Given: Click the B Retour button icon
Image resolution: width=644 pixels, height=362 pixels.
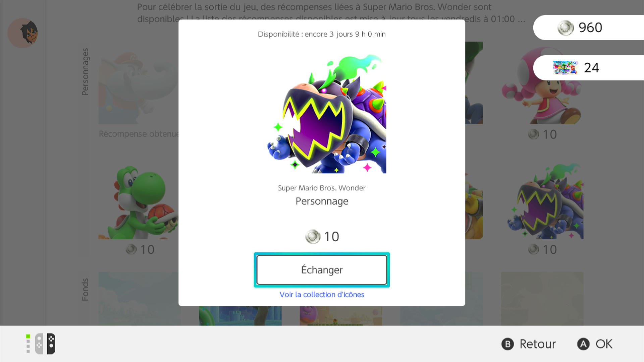Looking at the screenshot, I should [x=507, y=344].
